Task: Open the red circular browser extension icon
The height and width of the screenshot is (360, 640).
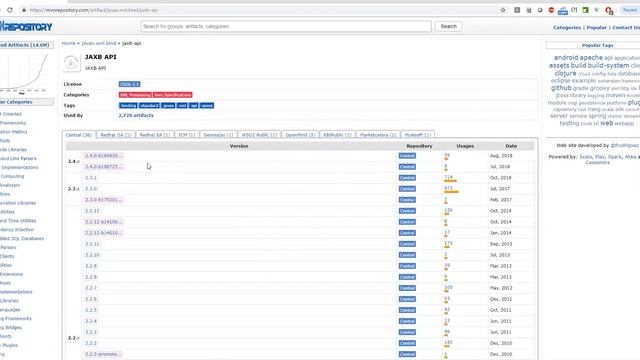Action: coord(551,10)
